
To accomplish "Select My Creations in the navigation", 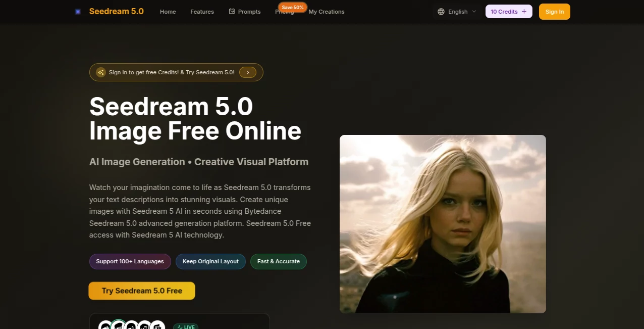I will tap(326, 11).
